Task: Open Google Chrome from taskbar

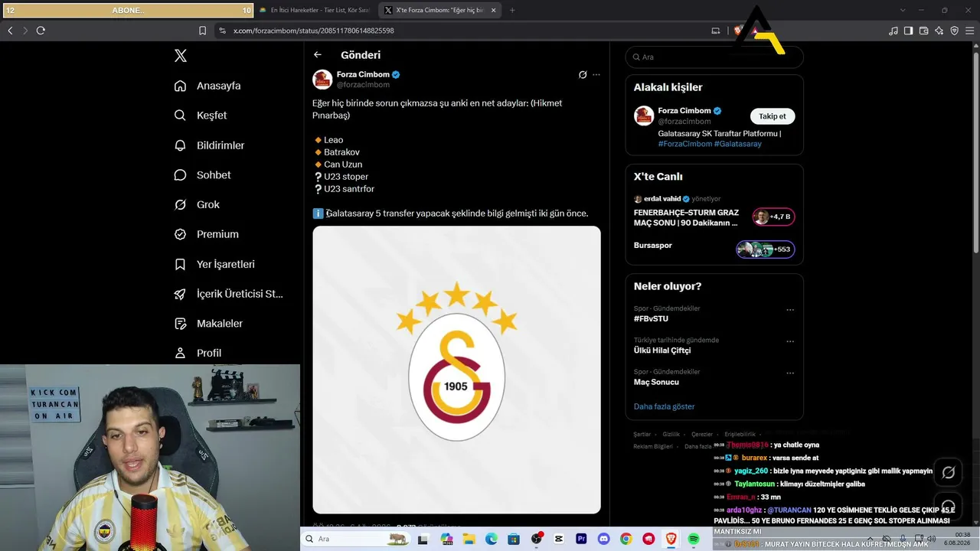Action: 626,539
